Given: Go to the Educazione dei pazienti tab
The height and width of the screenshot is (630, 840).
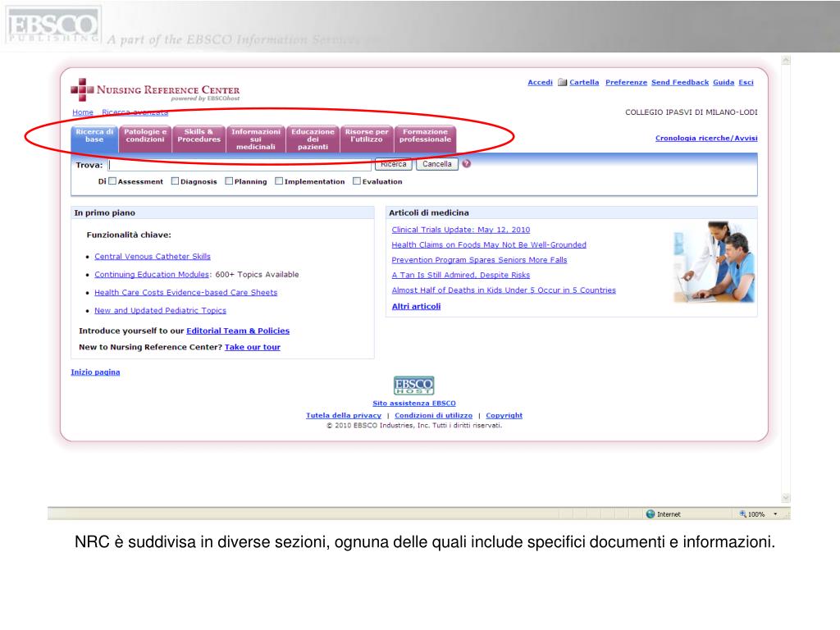Looking at the screenshot, I should pyautogui.click(x=313, y=139).
